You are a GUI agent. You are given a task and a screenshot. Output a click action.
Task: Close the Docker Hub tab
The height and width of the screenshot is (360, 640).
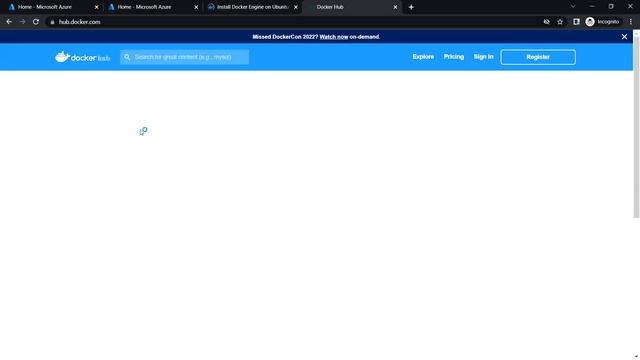(x=395, y=7)
